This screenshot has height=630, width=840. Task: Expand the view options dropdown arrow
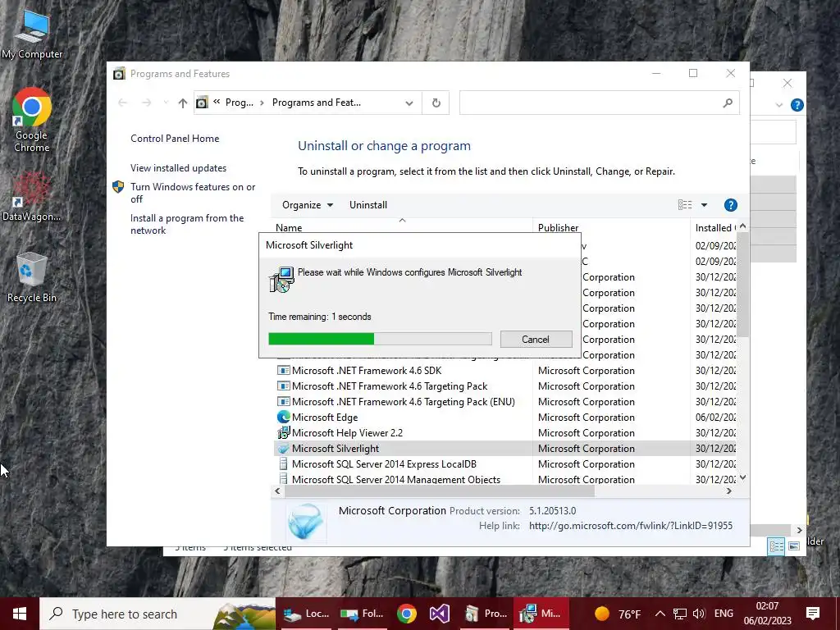tap(704, 205)
